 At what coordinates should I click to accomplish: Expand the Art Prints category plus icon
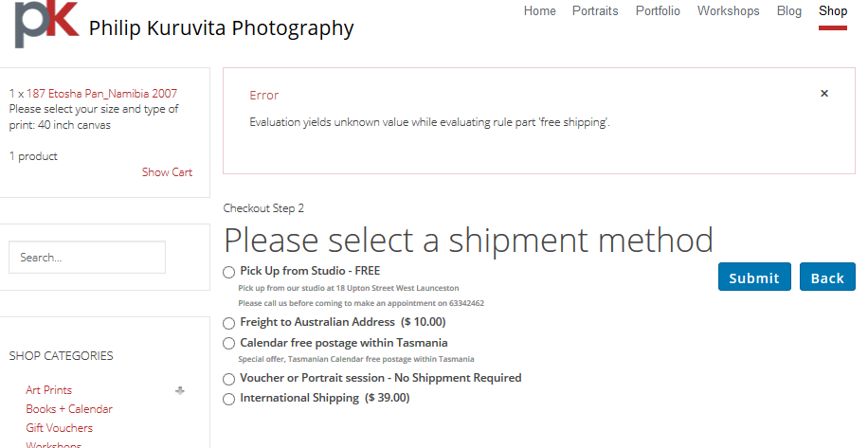[180, 390]
